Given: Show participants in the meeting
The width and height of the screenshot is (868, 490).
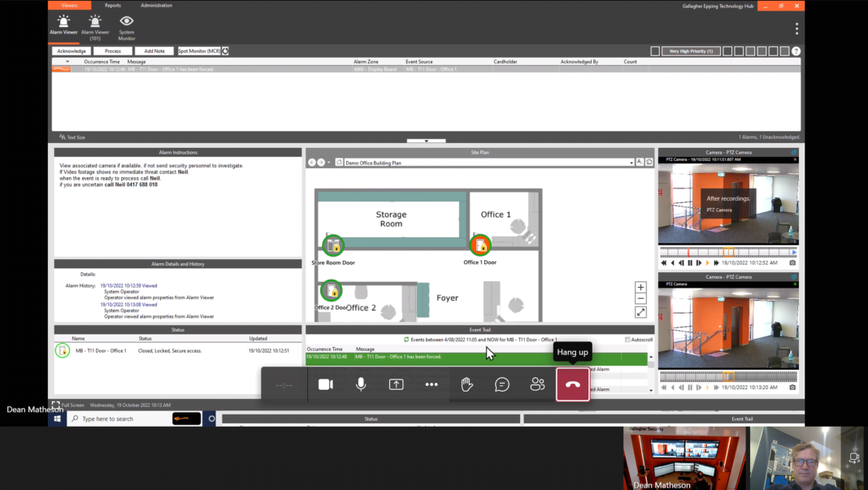Looking at the screenshot, I should [537, 384].
